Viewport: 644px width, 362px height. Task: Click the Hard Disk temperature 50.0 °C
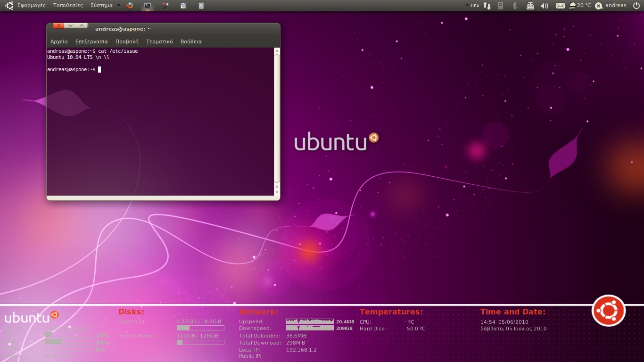click(x=416, y=329)
